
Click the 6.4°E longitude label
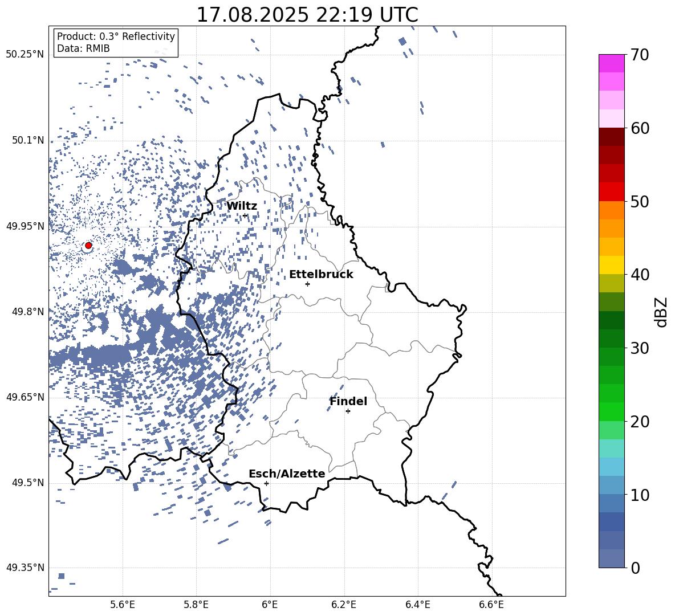(417, 605)
